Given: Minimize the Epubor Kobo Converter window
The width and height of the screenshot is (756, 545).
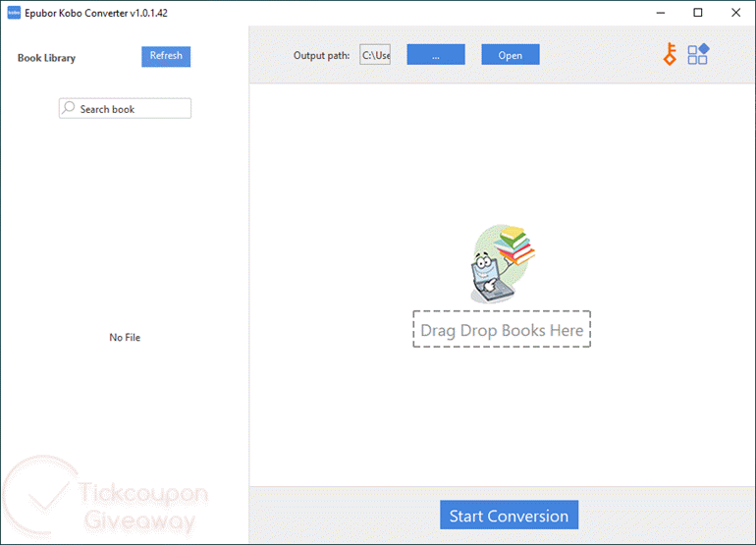Looking at the screenshot, I should point(661,13).
